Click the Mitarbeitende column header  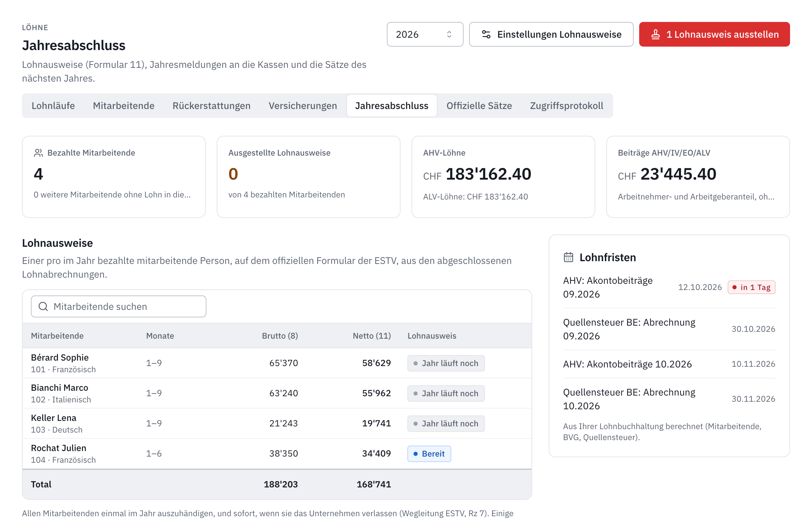[57, 336]
